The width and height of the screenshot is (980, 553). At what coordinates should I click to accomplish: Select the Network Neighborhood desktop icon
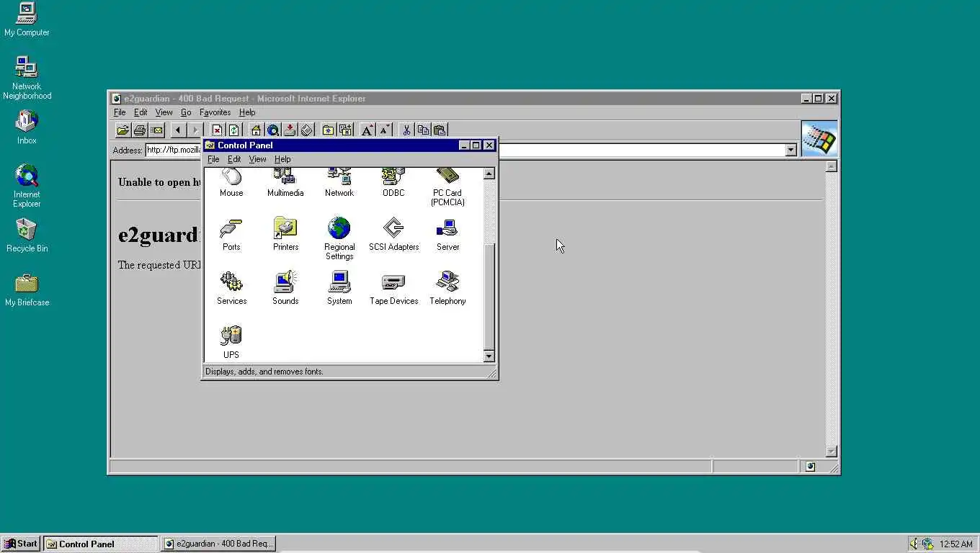click(27, 78)
